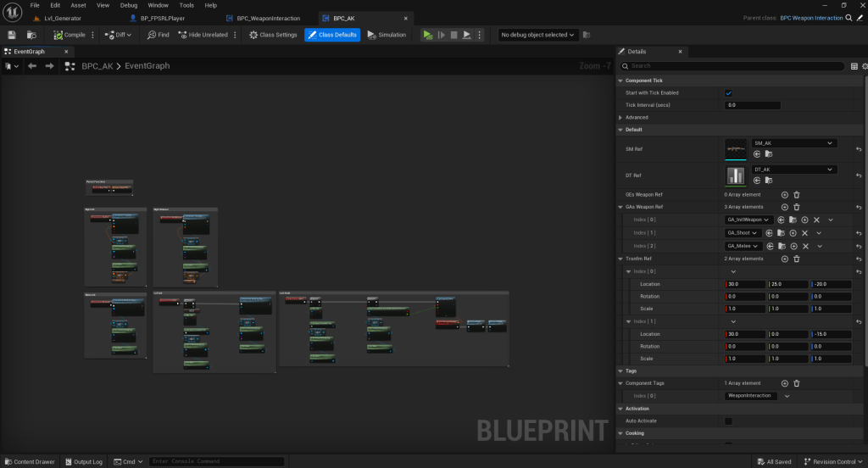Image resolution: width=868 pixels, height=468 pixels.
Task: Enable the Auto Activate checkbox
Action: [729, 421]
